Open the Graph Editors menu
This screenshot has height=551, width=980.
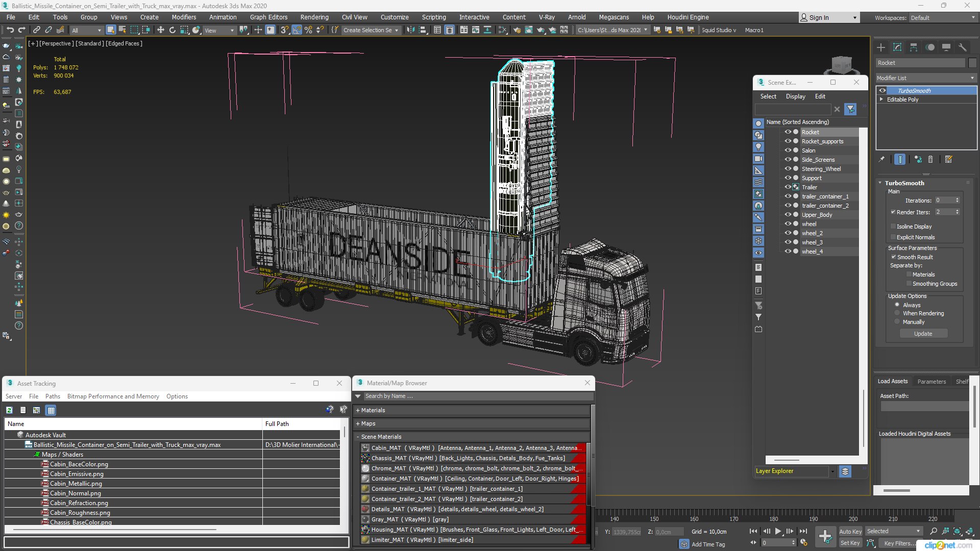pos(268,17)
